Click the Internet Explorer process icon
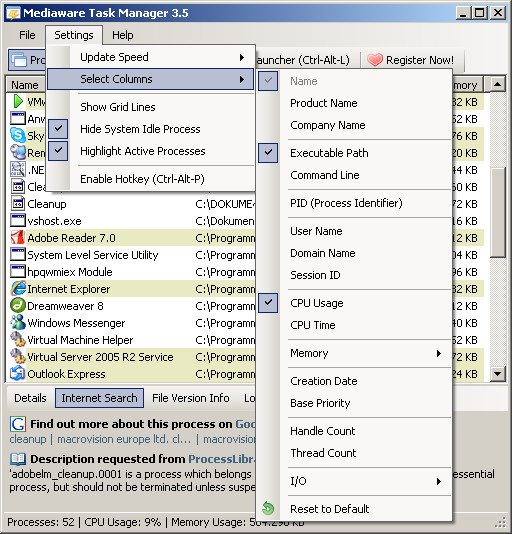The width and height of the screenshot is (512, 534). pos(18,288)
